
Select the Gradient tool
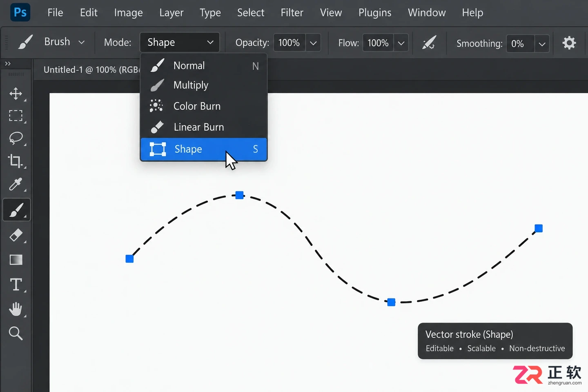[16, 260]
